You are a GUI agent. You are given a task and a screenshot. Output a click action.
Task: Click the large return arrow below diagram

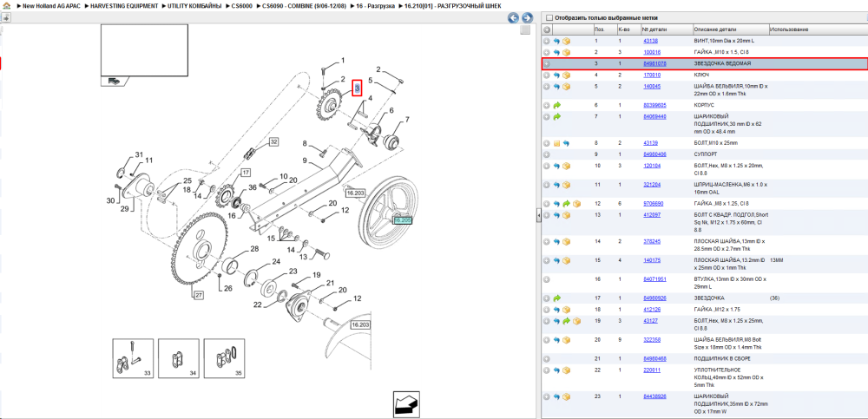(x=407, y=403)
